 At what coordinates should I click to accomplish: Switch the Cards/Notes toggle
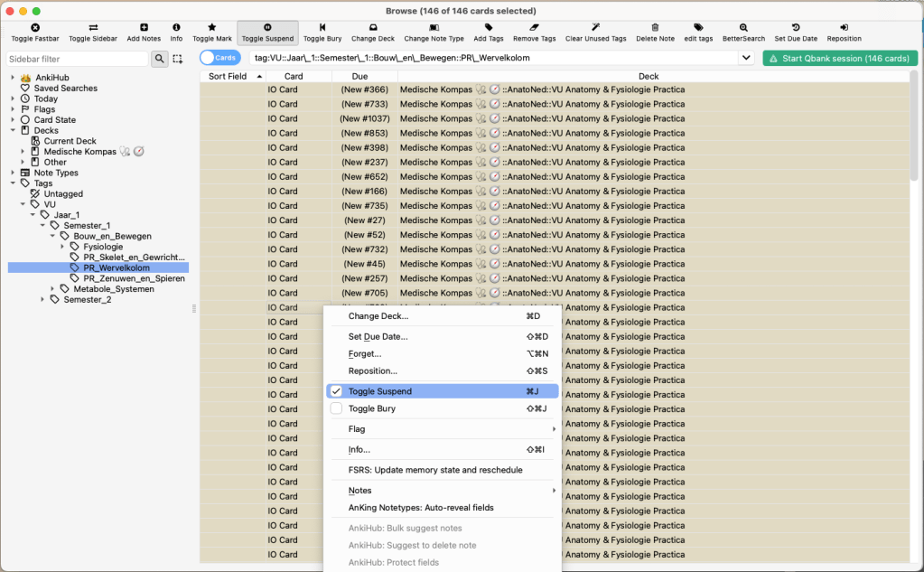click(220, 58)
